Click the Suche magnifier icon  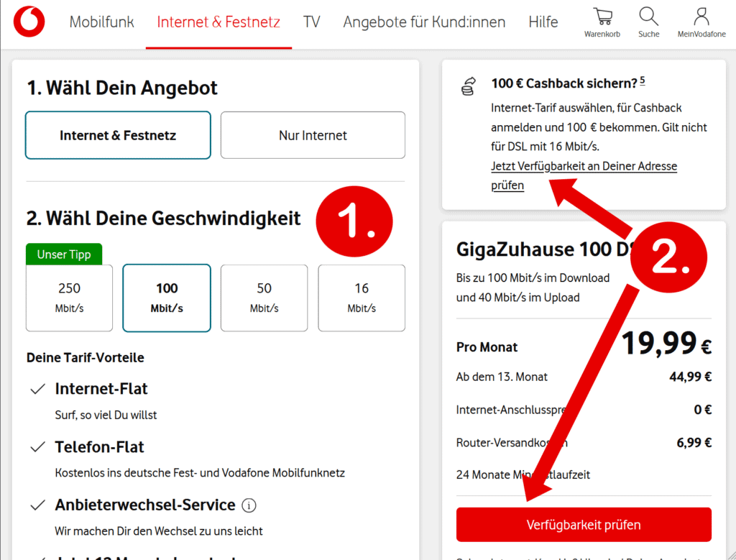[648, 17]
